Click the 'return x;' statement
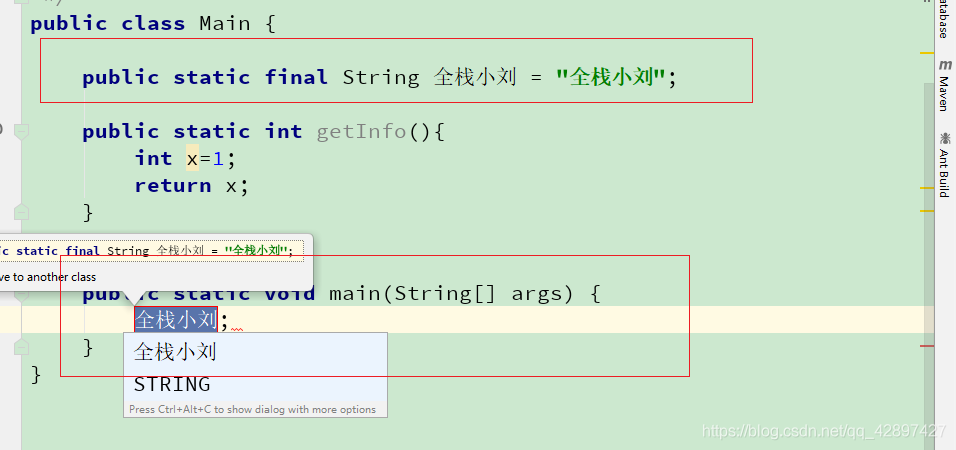Image resolution: width=956 pixels, height=450 pixels. (192, 185)
